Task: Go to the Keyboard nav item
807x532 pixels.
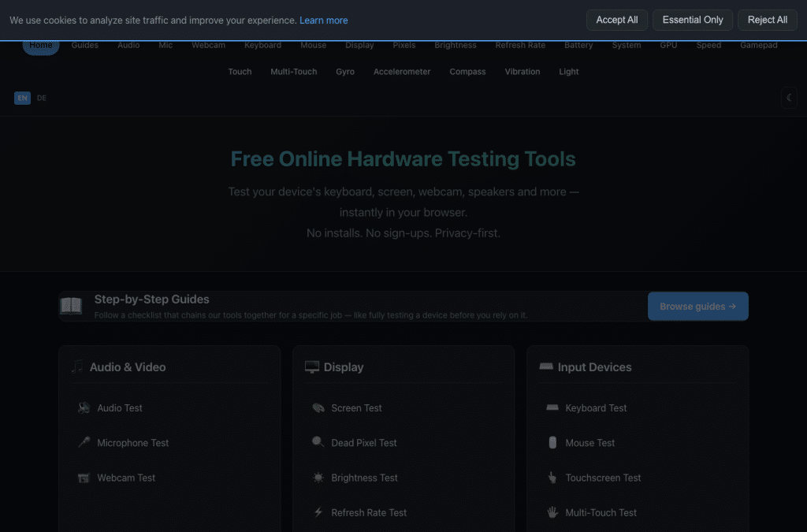Action: pyautogui.click(x=263, y=45)
